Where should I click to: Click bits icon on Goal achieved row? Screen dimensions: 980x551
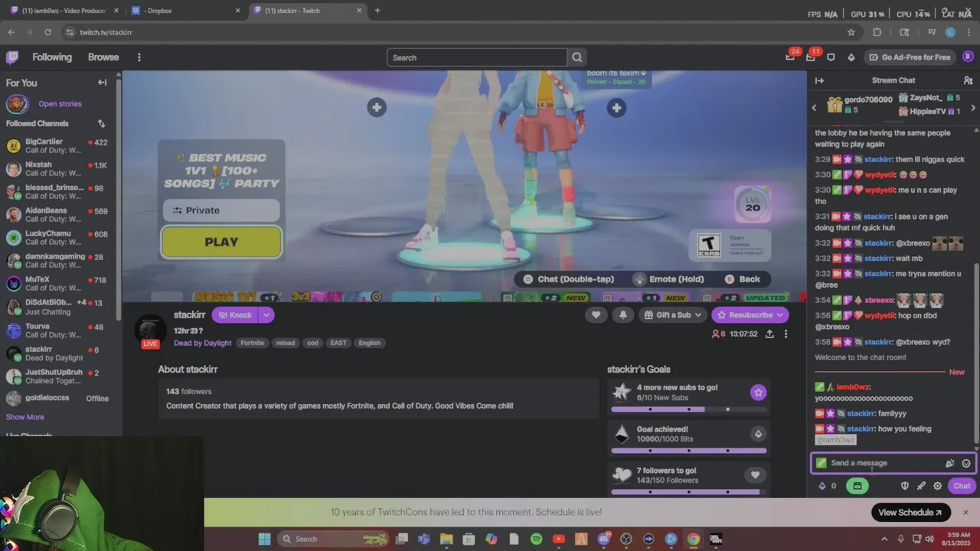pyautogui.click(x=758, y=434)
